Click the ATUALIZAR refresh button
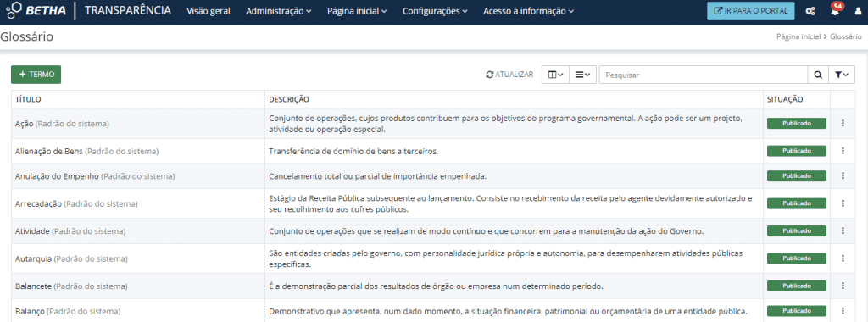This screenshot has width=868, height=322. (509, 74)
